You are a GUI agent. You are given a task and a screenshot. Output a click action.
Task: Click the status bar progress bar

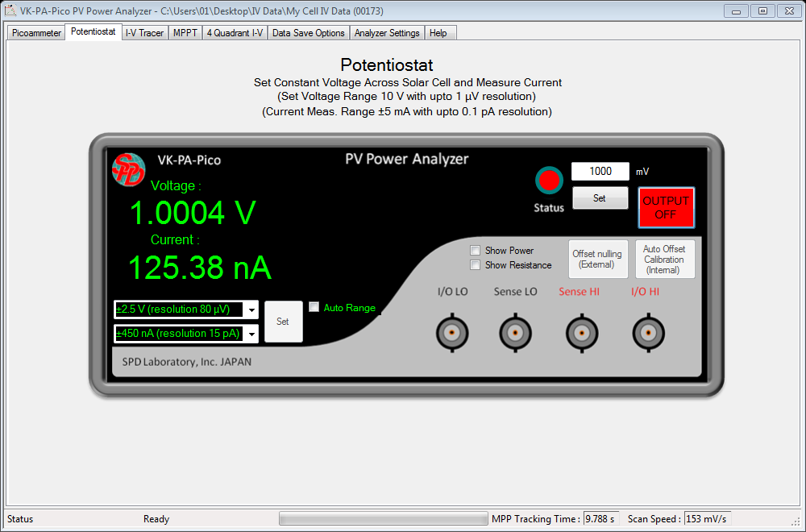(383, 518)
